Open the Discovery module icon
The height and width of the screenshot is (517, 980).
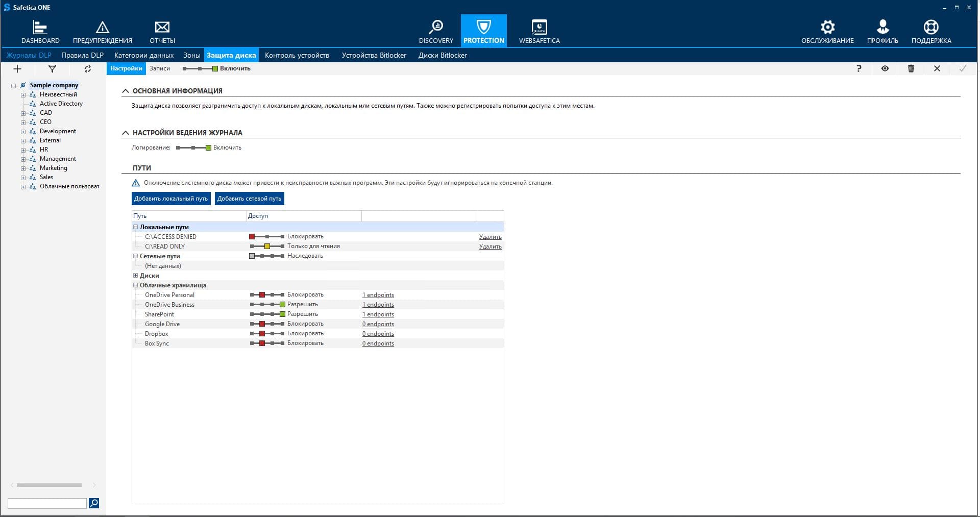(x=436, y=27)
